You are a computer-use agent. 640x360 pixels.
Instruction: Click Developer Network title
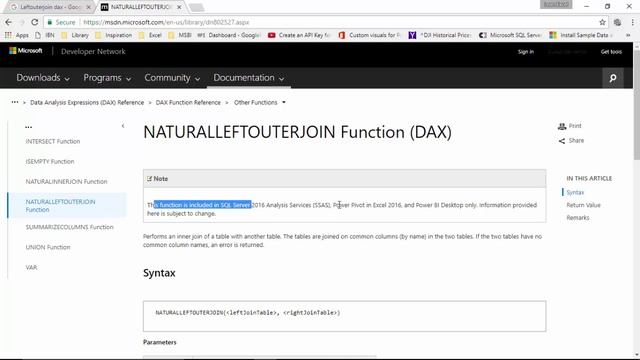[x=93, y=51]
